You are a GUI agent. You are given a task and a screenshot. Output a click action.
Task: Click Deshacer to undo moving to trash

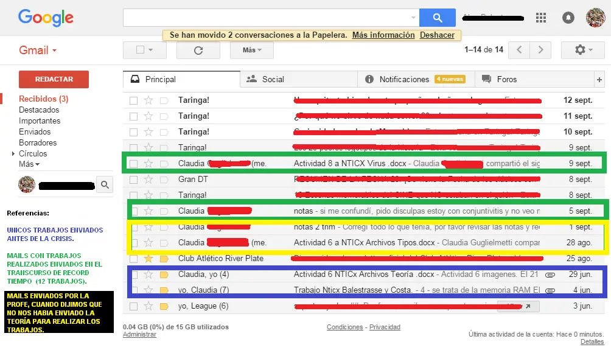(x=437, y=35)
